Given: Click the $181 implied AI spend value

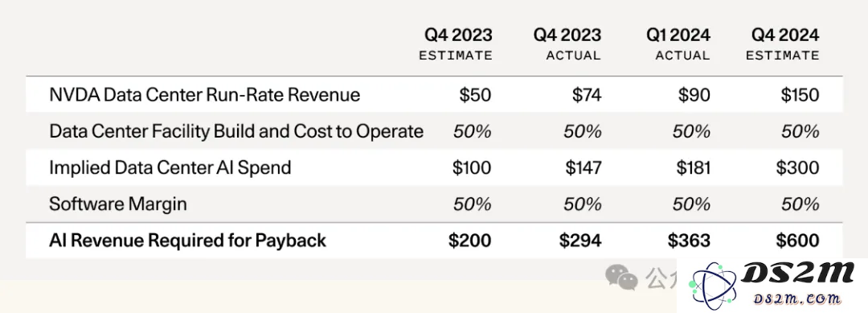Looking at the screenshot, I should coord(692,167).
